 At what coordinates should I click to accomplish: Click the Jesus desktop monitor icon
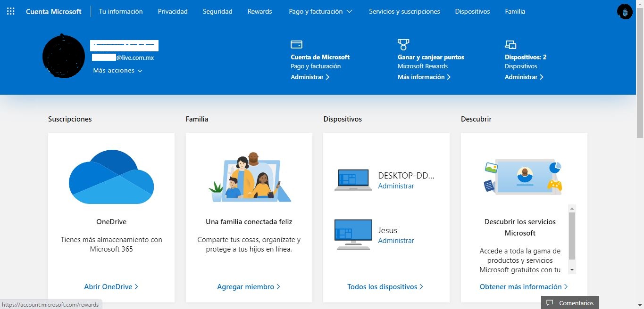coord(353,234)
